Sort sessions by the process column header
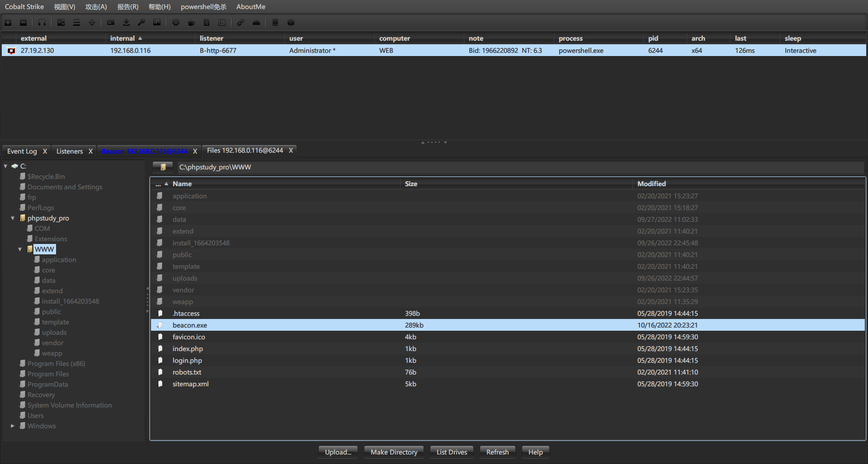The width and height of the screenshot is (868, 464). pyautogui.click(x=599, y=38)
